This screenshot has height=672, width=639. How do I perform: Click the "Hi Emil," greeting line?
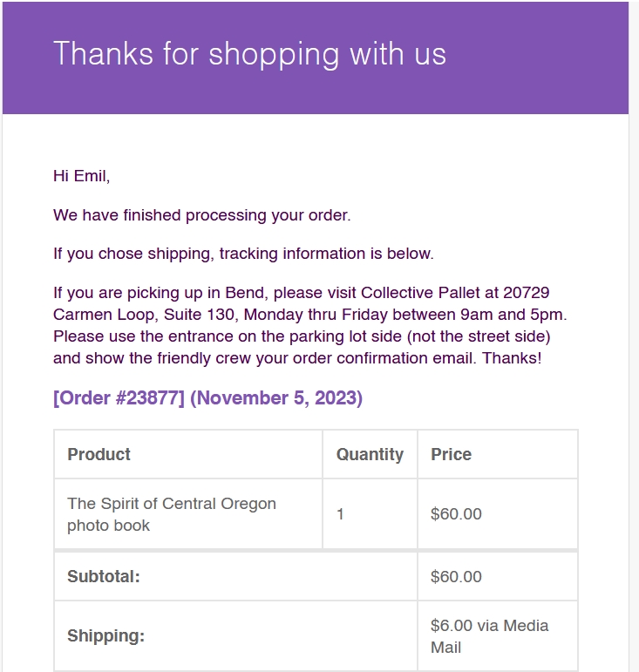pos(81,176)
